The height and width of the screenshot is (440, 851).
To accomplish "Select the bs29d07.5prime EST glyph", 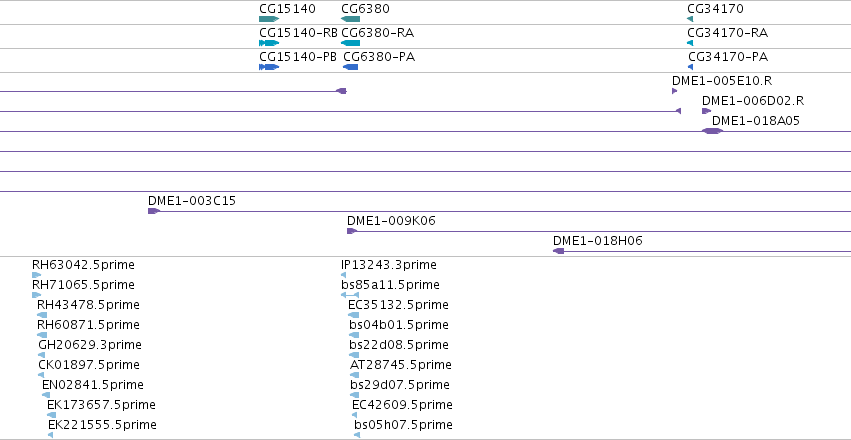I will point(354,395).
